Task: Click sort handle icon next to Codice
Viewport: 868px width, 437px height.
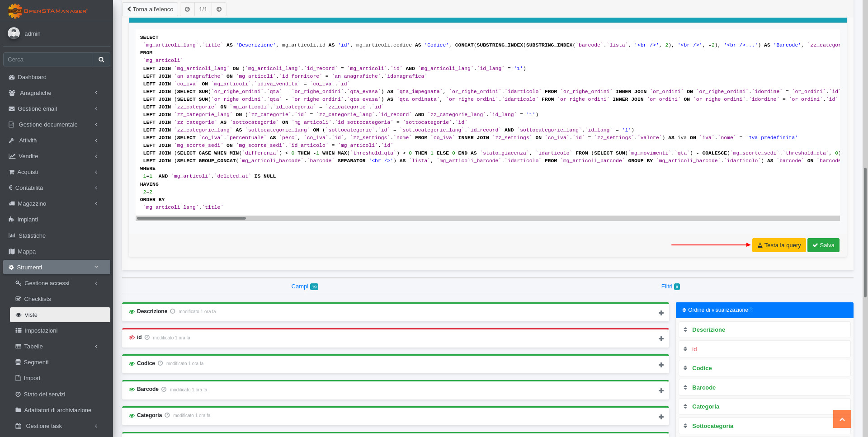Action: click(x=685, y=368)
